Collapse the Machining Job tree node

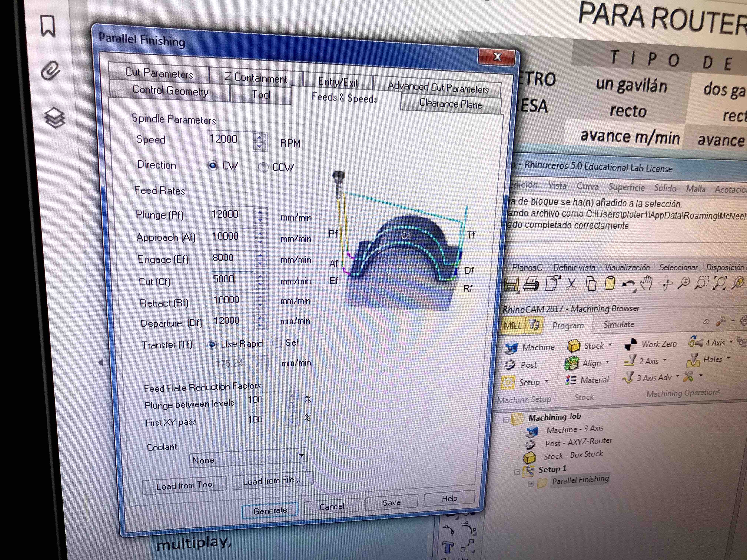[x=506, y=420]
